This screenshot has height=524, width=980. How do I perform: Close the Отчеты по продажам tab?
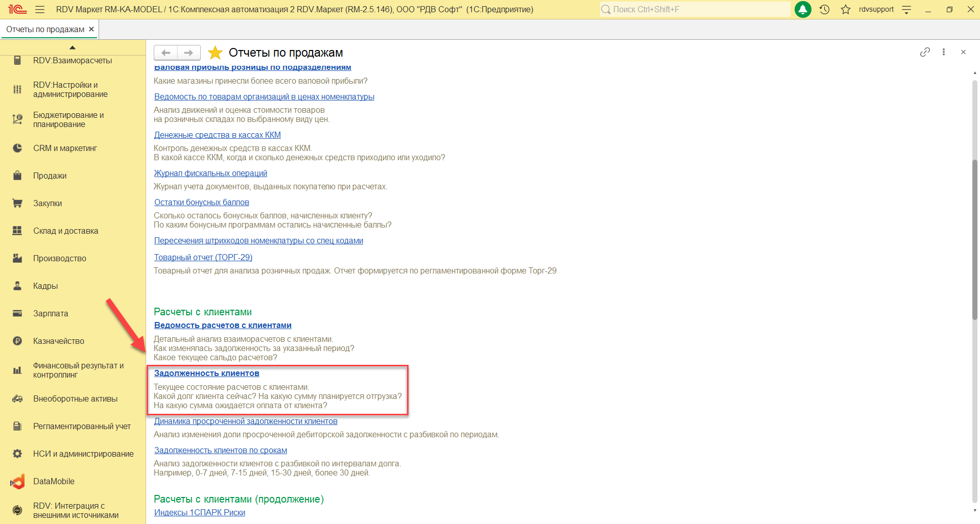pyautogui.click(x=91, y=29)
